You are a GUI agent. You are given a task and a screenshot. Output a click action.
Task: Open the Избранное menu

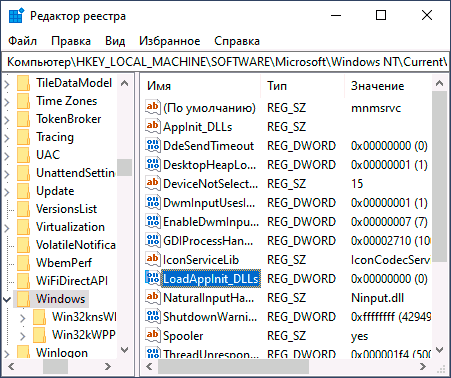click(x=169, y=41)
